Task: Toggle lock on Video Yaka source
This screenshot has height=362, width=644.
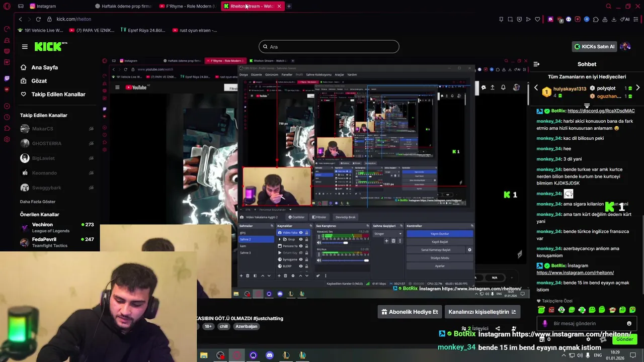Action: click(x=306, y=233)
